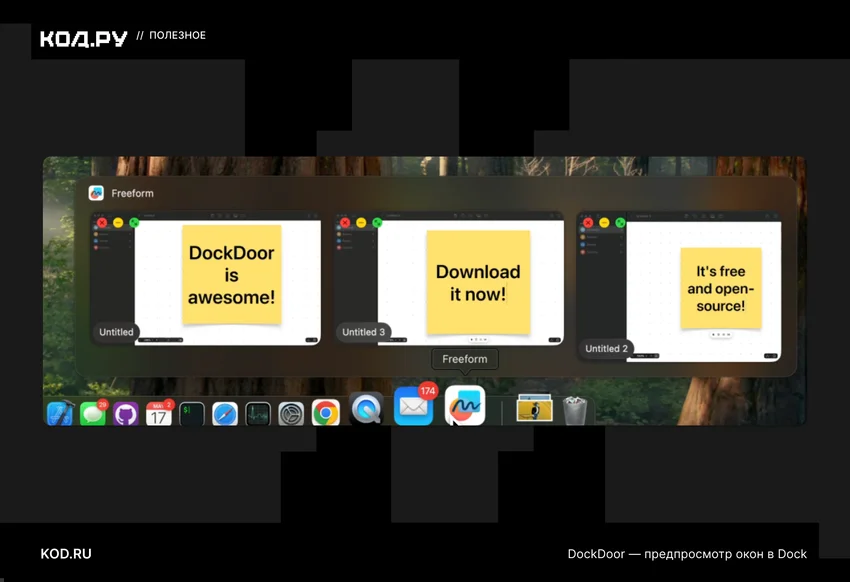Click the Freeform icon in the Dock
Viewport: 850px width, 582px height.
[x=465, y=405]
